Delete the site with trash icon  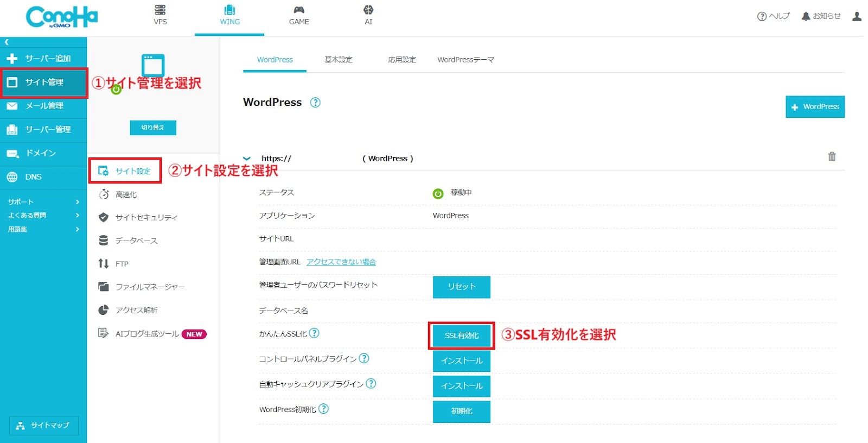pyautogui.click(x=832, y=156)
